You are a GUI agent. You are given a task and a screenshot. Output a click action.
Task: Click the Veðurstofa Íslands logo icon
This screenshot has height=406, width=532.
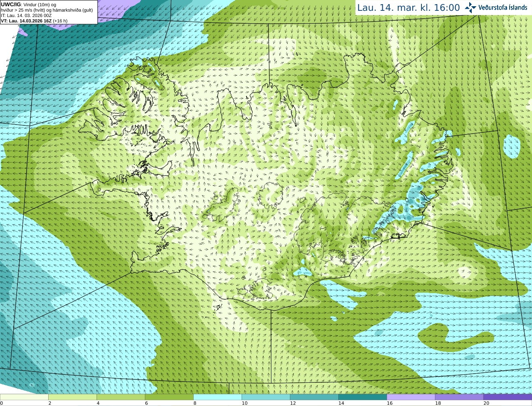click(x=470, y=7)
